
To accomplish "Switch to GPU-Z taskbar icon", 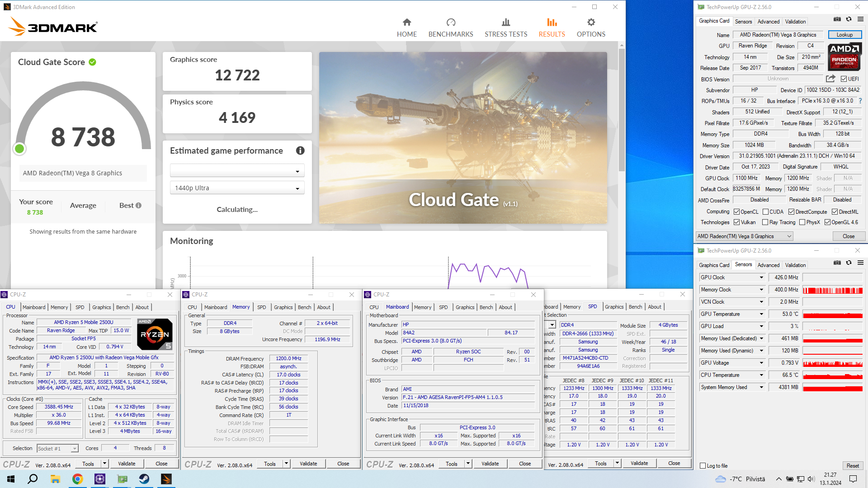I will (122, 479).
